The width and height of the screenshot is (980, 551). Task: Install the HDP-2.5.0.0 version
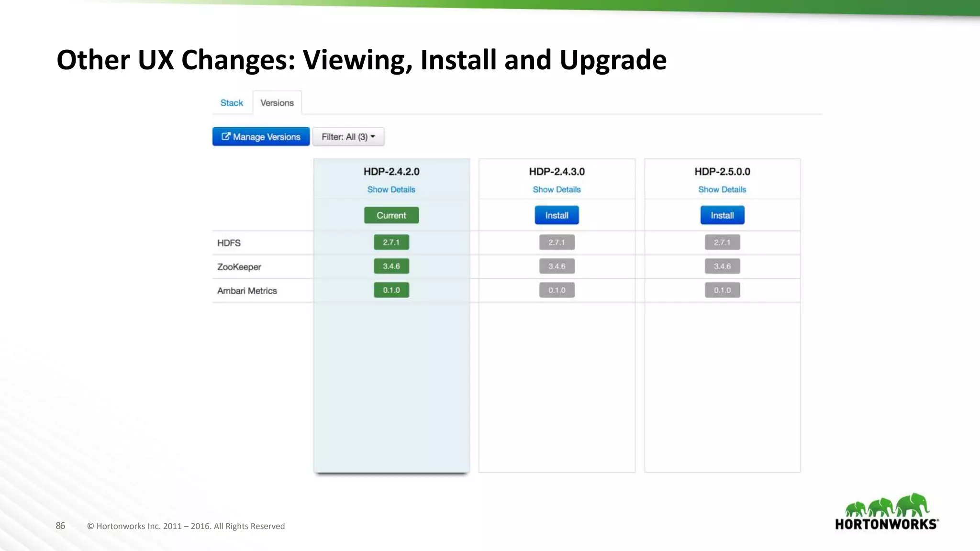click(x=722, y=215)
